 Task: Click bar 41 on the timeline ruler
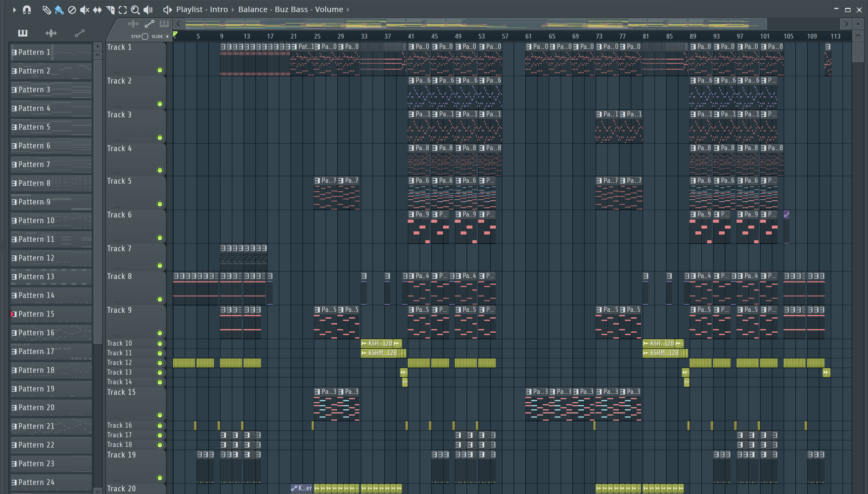coord(410,36)
